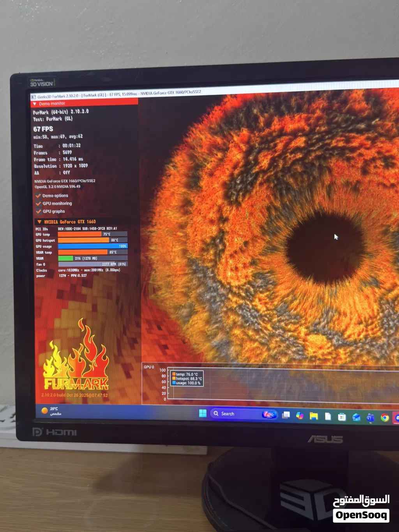
Task: Click the Frames 5699 value
Action: (67, 152)
